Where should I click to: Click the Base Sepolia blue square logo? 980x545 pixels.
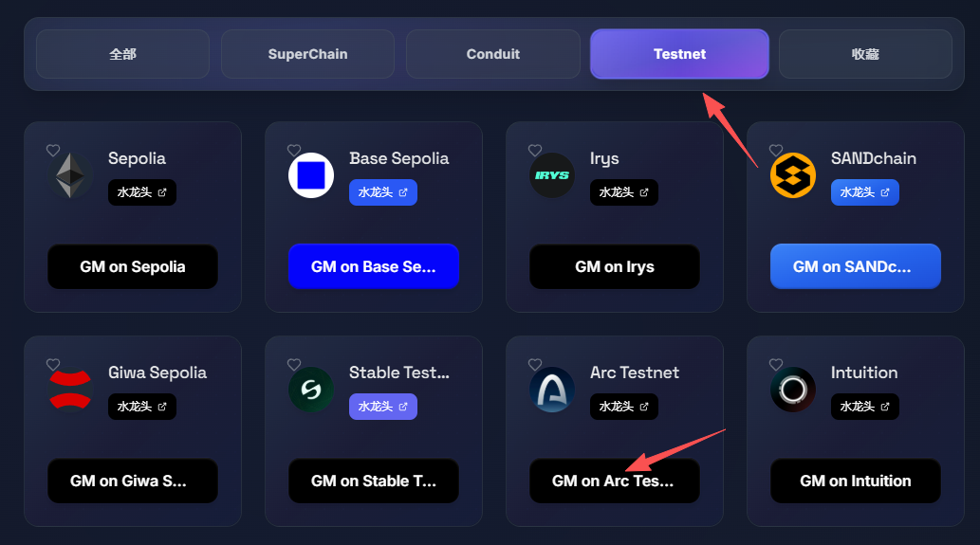(x=311, y=175)
